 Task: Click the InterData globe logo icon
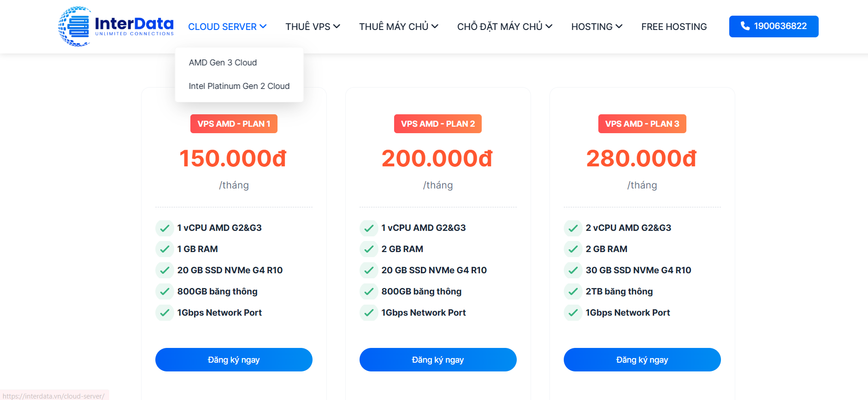[75, 27]
